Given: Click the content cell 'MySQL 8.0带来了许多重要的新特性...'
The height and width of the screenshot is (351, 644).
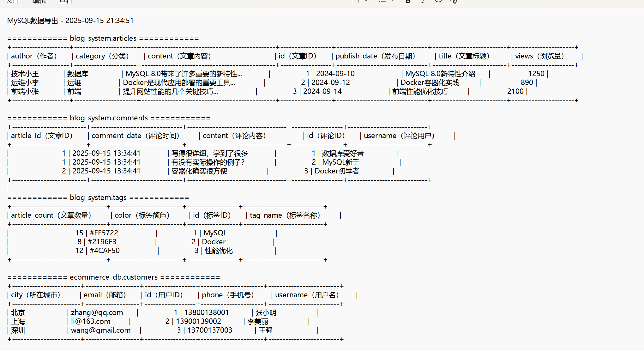Looking at the screenshot, I should 184,74.
